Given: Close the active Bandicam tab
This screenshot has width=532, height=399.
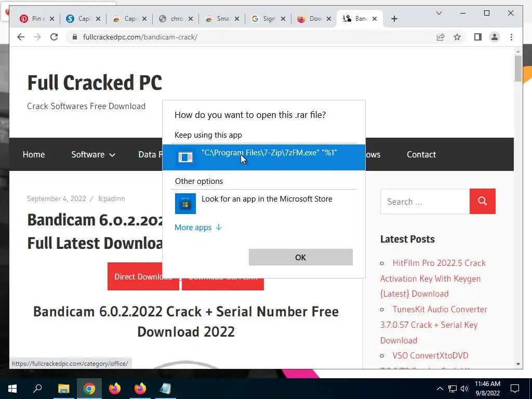Looking at the screenshot, I should (375, 19).
